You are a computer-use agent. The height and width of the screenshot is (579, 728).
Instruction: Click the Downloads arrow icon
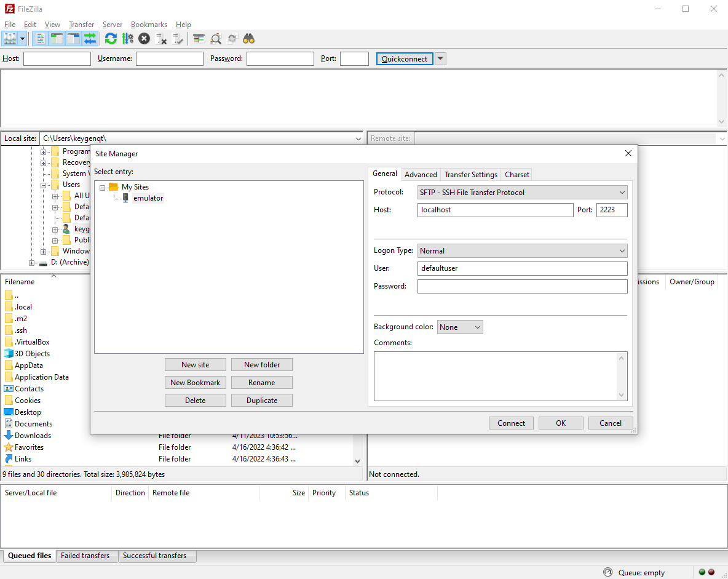pyautogui.click(x=9, y=436)
